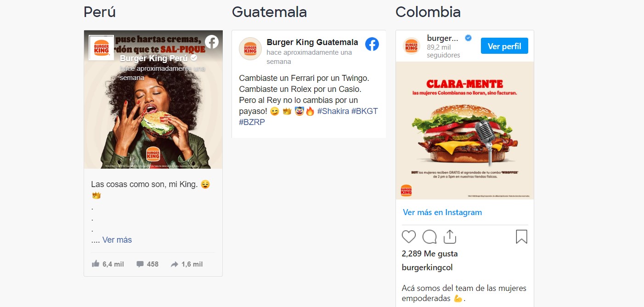Open the burgerkingcol Instagram avatar
Image resolution: width=644 pixels, height=307 pixels.
[x=412, y=46]
